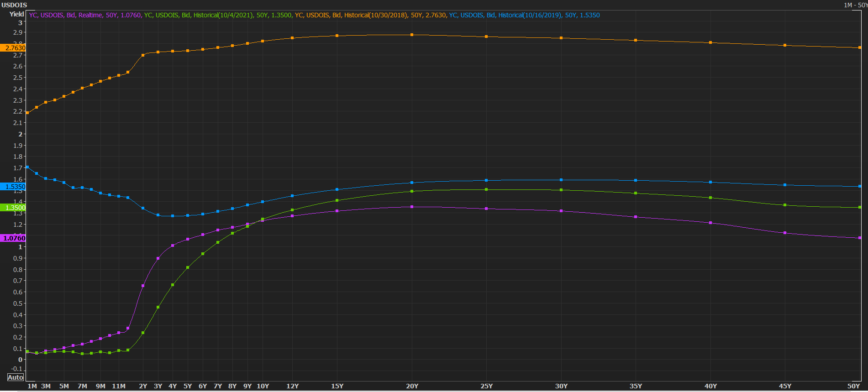Click the magenta 1.0760 value tag
The height and width of the screenshot is (392, 868).
[x=14, y=238]
